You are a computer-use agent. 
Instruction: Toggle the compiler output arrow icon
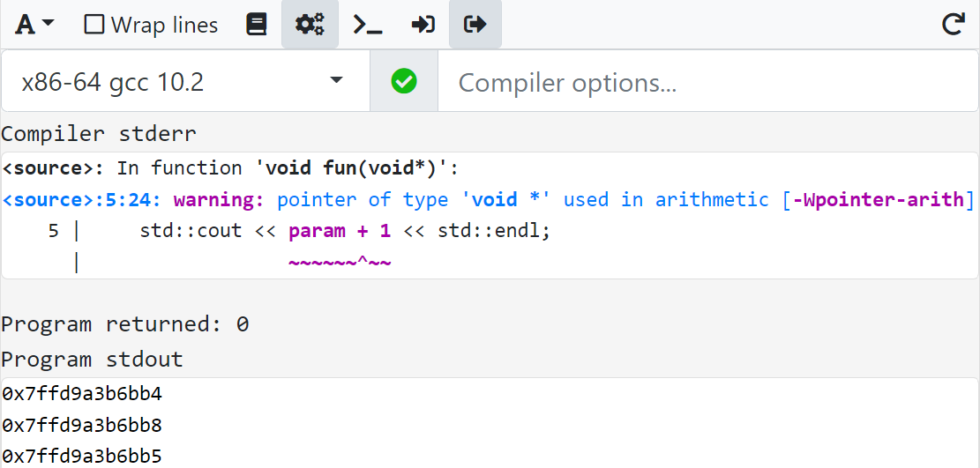[x=475, y=25]
